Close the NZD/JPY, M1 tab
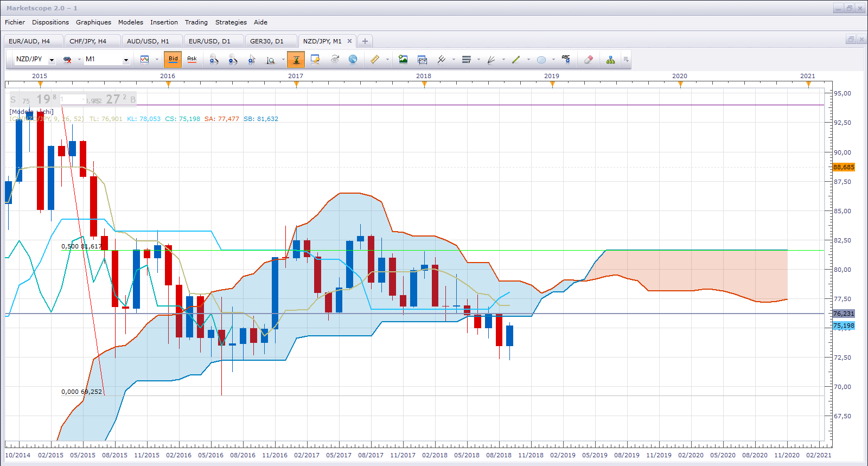Image resolution: width=868 pixels, height=466 pixels. (349, 41)
